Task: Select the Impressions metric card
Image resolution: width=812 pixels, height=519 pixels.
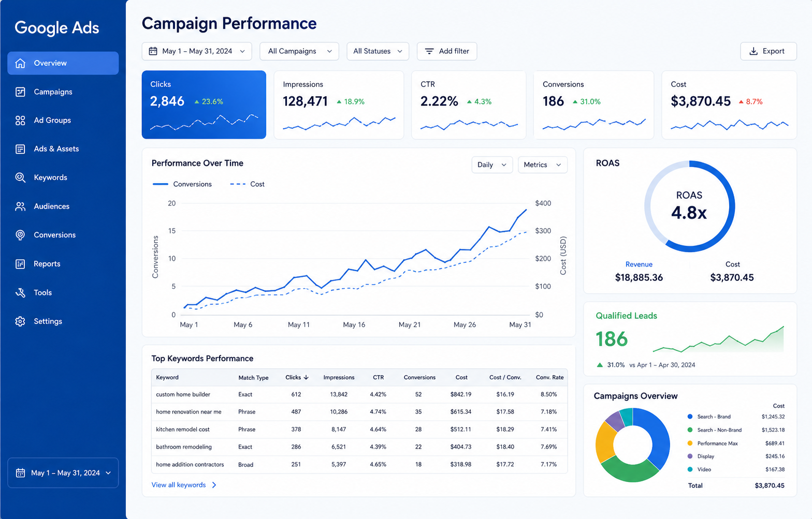Action: 339,105
